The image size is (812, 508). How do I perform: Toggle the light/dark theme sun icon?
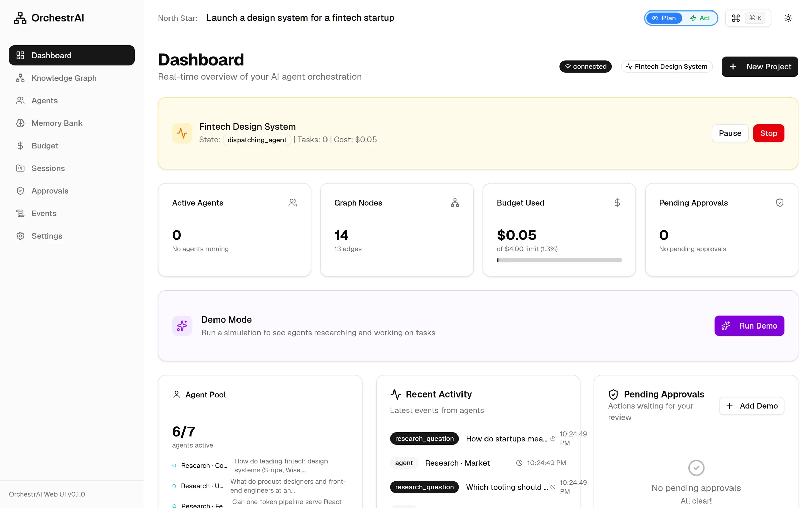coord(788,18)
